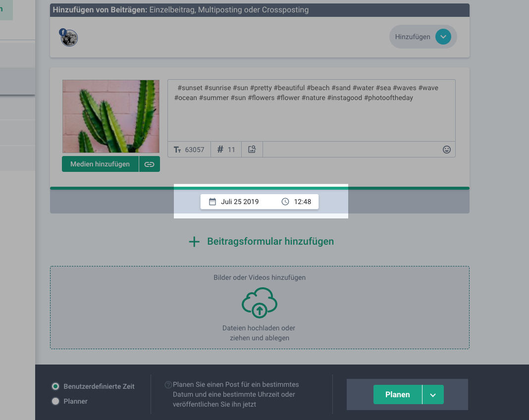Image resolution: width=529 pixels, height=420 pixels.
Task: Click the cactus image thumbnail
Action: (111, 116)
